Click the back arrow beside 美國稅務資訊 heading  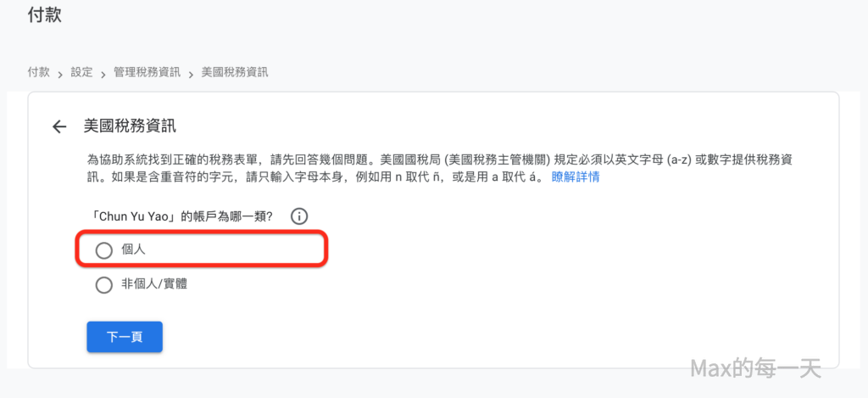pos(59,126)
